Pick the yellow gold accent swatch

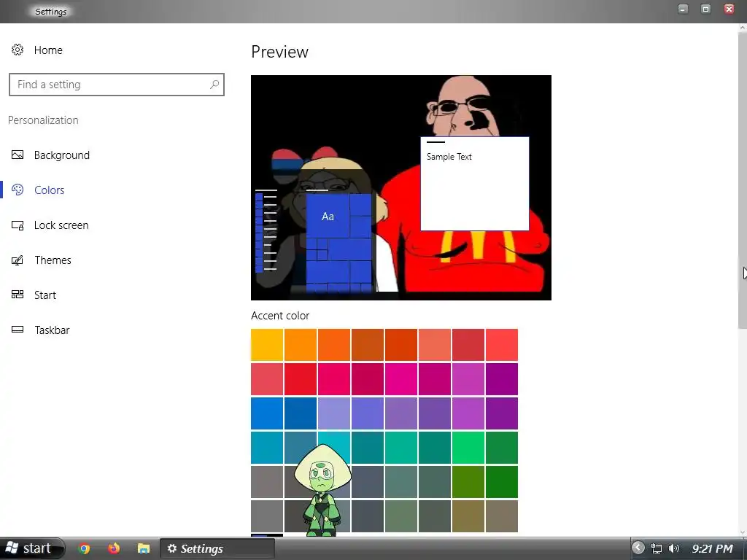(x=267, y=345)
